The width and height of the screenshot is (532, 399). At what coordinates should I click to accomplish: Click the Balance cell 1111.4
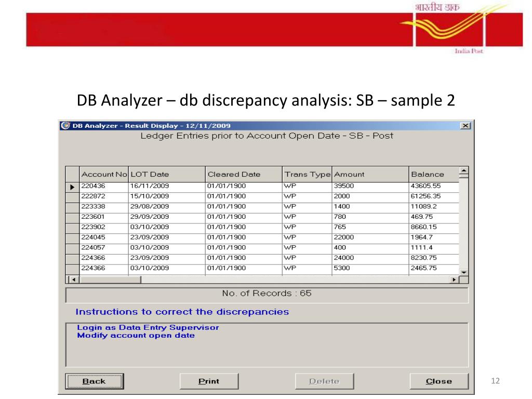(x=434, y=248)
